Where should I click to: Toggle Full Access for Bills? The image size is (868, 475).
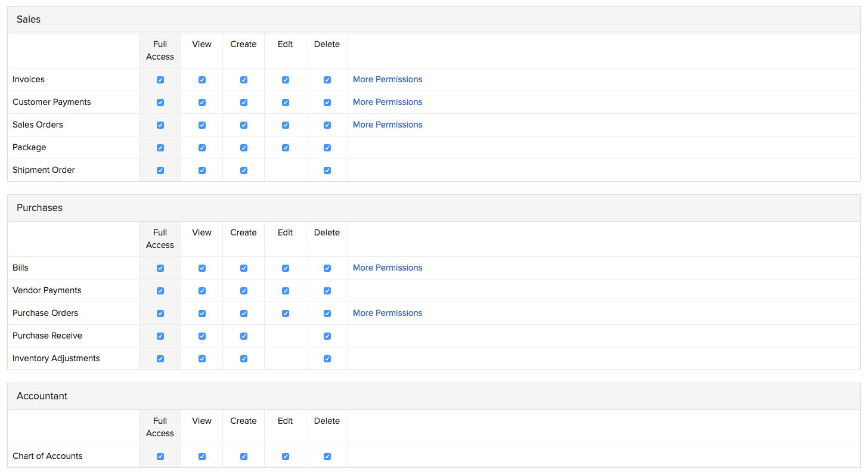pos(160,268)
